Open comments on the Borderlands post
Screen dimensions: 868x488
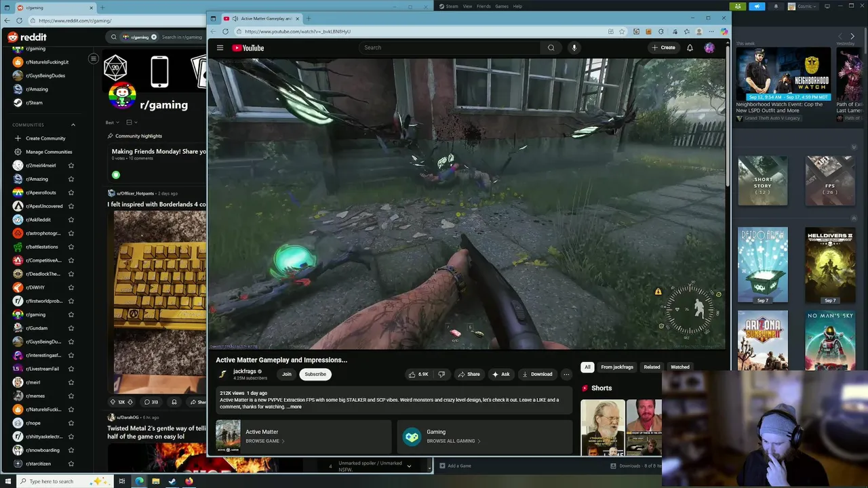pyautogui.click(x=151, y=402)
